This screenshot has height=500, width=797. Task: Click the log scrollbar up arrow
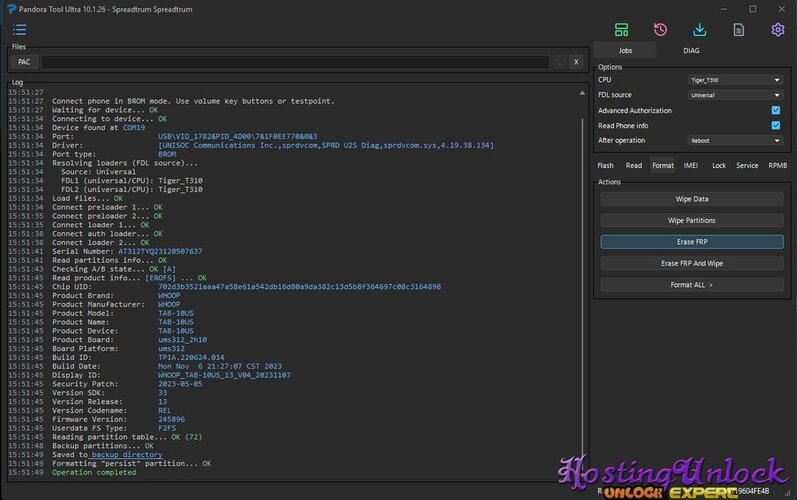(x=582, y=93)
